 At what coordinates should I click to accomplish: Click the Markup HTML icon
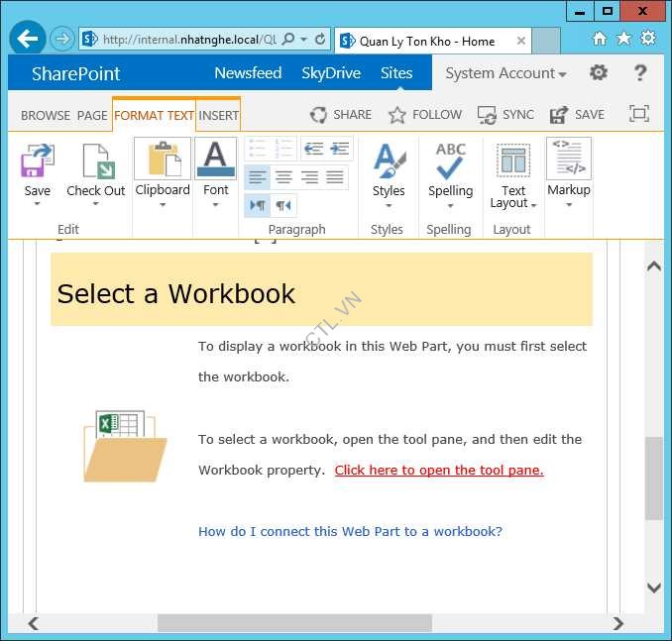pos(568,159)
